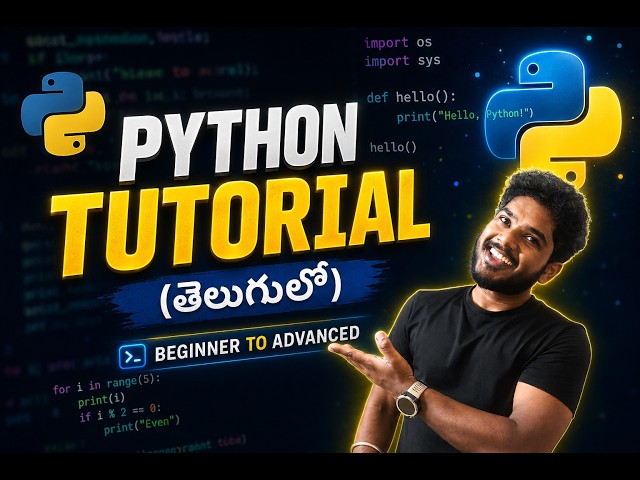The image size is (640, 480).
Task: Click the smiling man's face
Action: [x=512, y=245]
